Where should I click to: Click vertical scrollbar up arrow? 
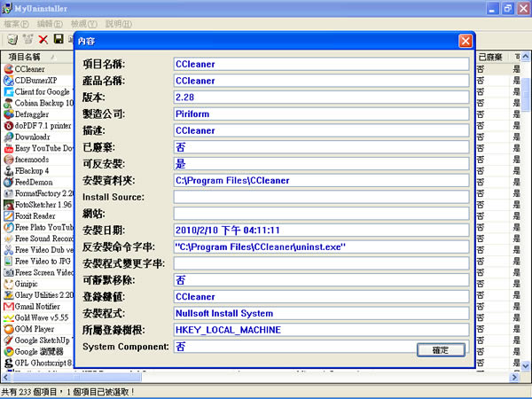point(526,57)
